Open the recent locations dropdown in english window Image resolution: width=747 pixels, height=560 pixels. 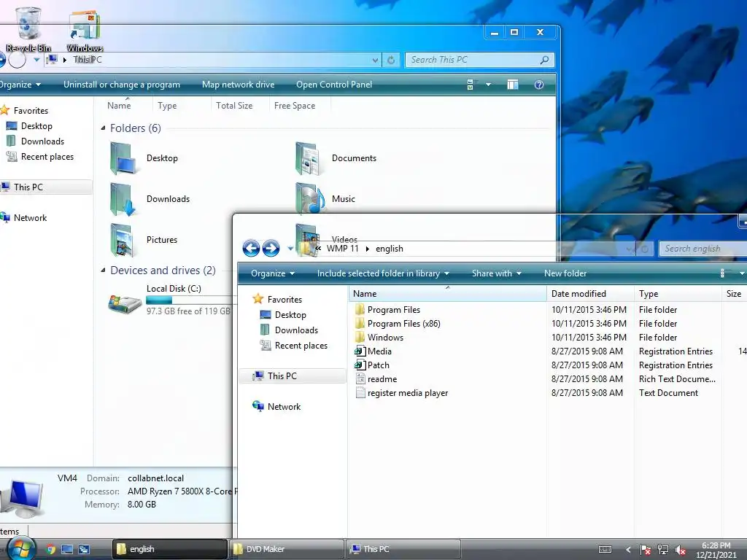290,249
